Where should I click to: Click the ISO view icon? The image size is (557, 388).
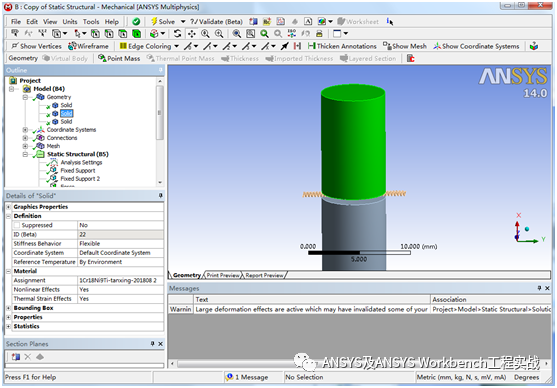pos(292,34)
